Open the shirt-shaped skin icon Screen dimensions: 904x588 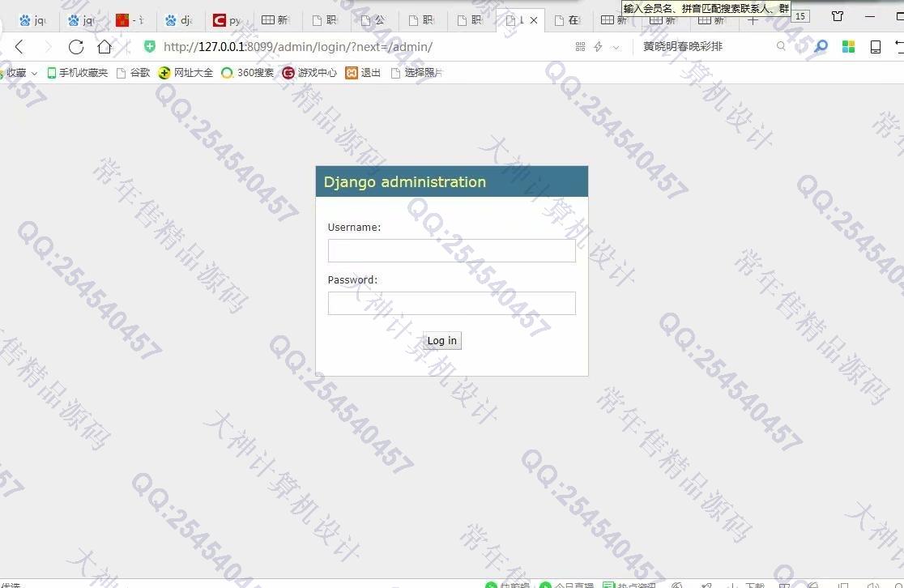[x=838, y=16]
